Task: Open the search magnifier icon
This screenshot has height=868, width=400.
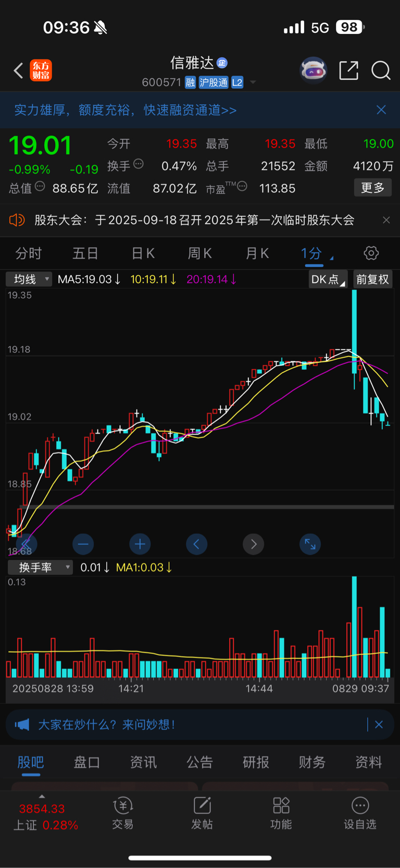Action: (x=381, y=70)
